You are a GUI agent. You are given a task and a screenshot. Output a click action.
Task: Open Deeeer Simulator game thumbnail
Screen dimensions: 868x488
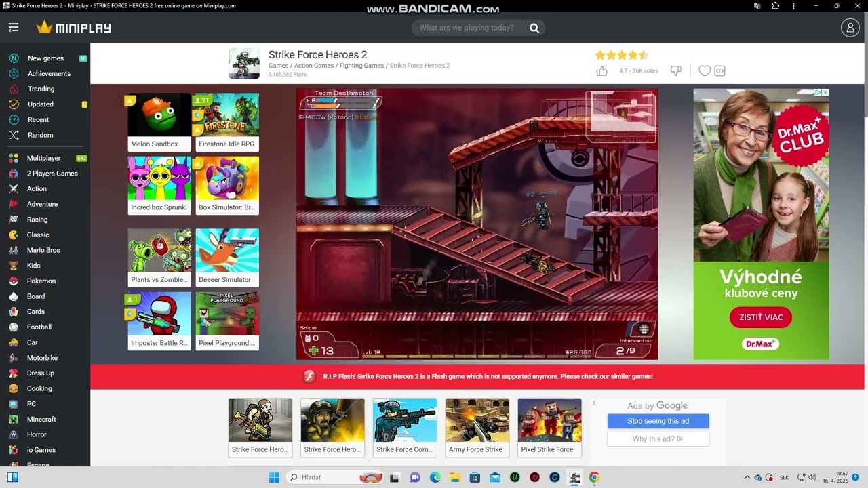pyautogui.click(x=227, y=258)
